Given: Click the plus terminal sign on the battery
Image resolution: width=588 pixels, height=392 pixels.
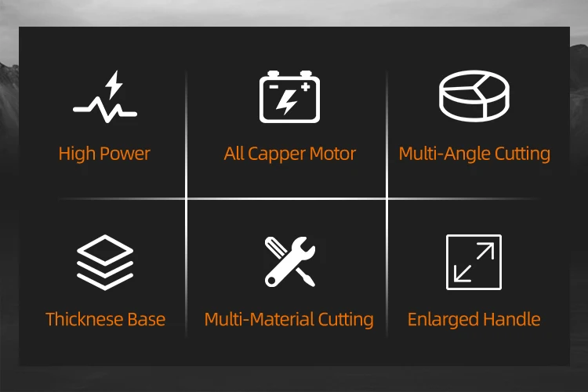Looking at the screenshot, I should point(305,87).
